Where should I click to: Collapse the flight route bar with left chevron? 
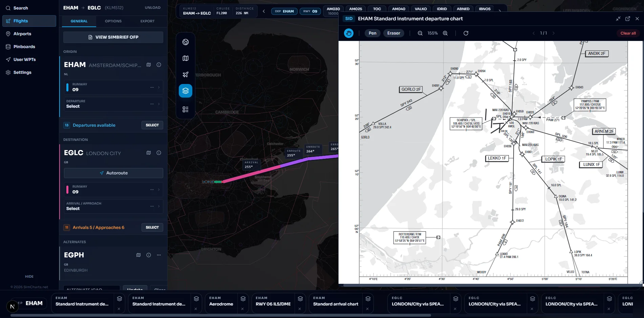[264, 11]
